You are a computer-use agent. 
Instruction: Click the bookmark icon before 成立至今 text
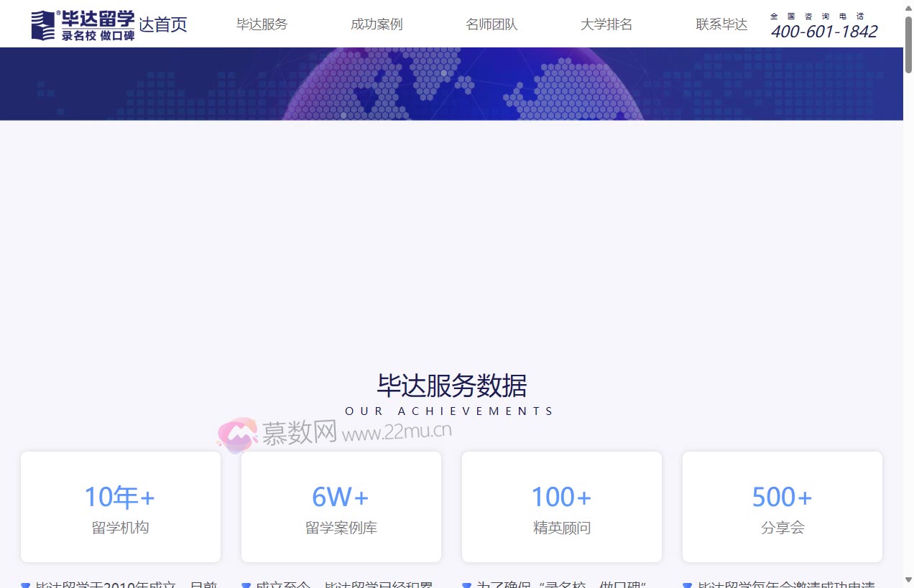244,584
